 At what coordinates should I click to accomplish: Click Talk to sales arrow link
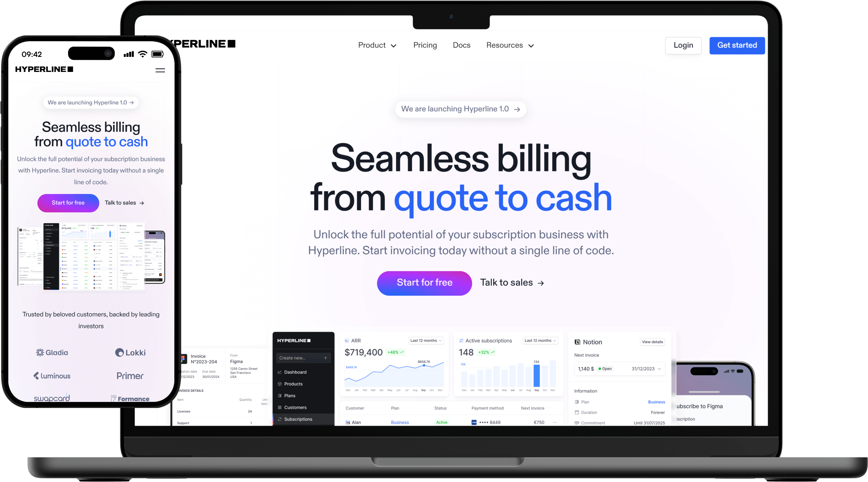(512, 283)
